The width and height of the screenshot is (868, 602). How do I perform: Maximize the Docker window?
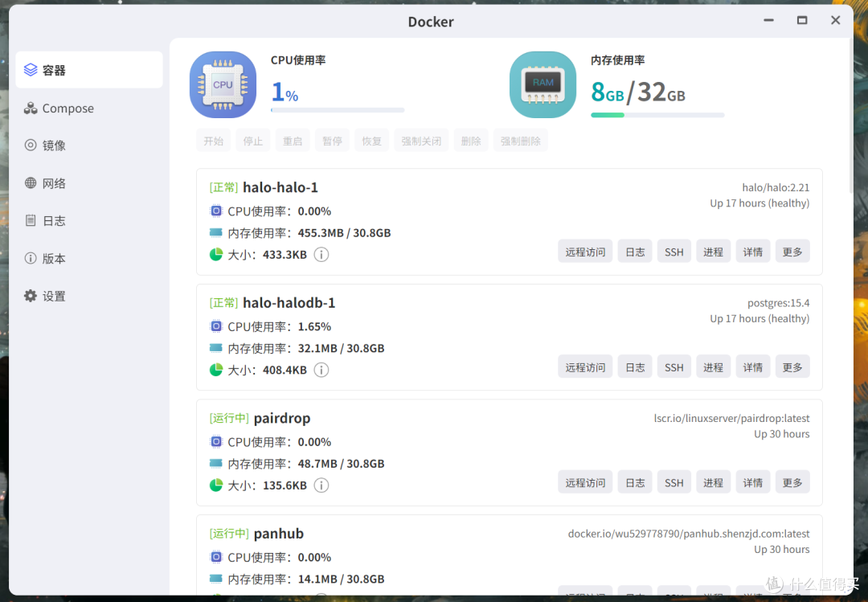pos(801,20)
